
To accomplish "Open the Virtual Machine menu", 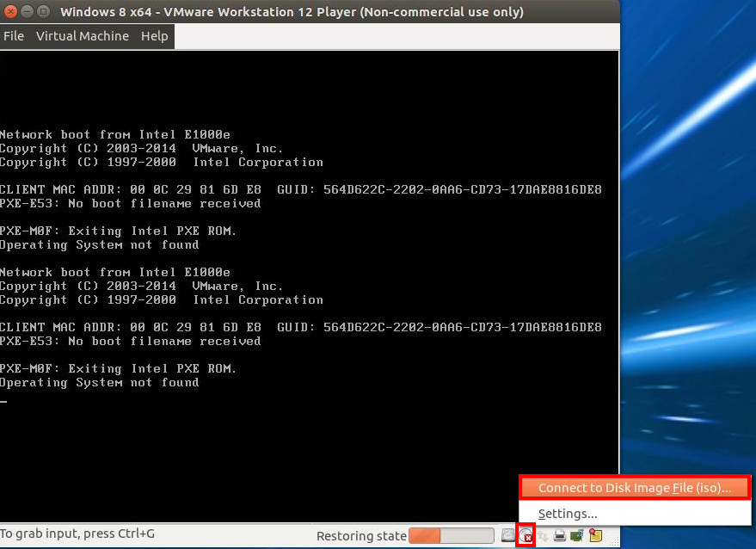I will (83, 36).
